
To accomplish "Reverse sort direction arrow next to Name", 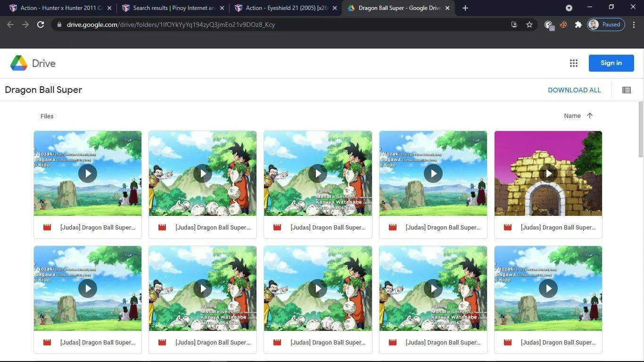I will click(590, 115).
